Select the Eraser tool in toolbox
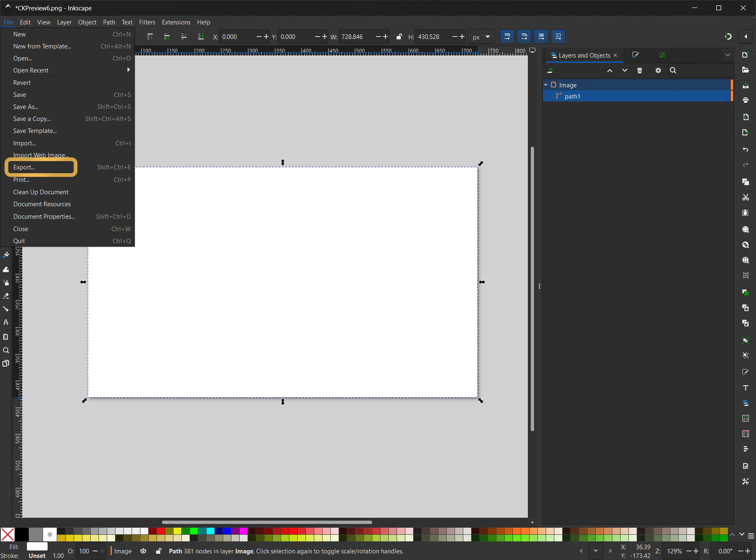The image size is (756, 560). (6, 296)
